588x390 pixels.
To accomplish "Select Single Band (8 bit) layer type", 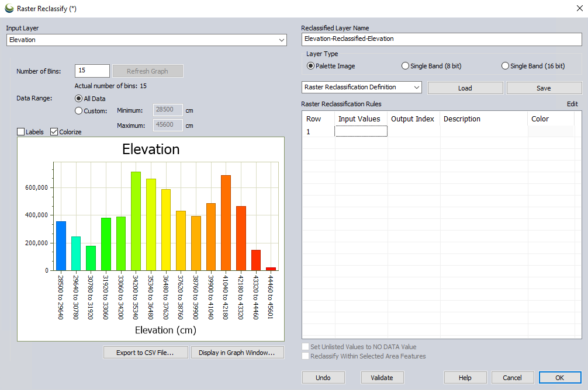I will [406, 66].
